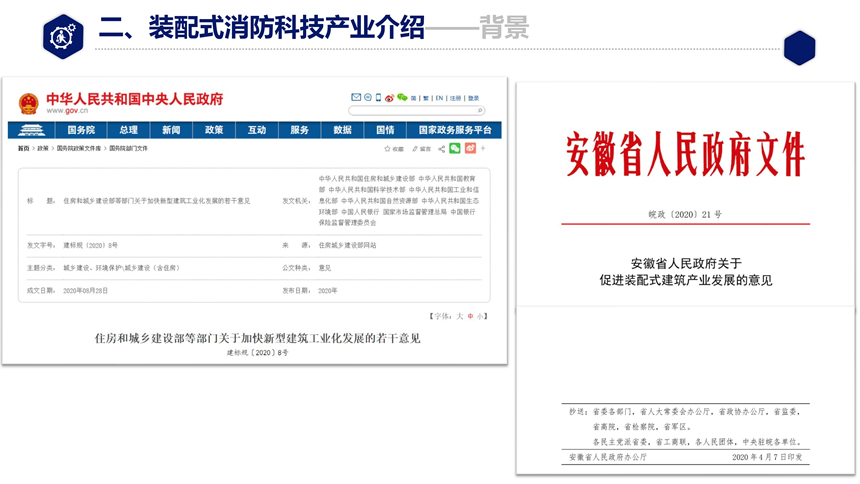Click the blue hexagon gear slide logo

point(62,36)
